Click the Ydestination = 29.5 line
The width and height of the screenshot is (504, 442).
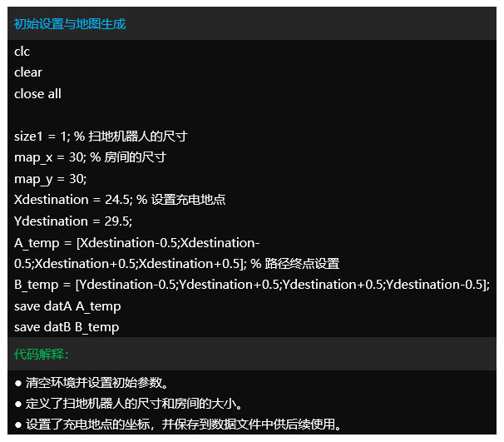(73, 221)
